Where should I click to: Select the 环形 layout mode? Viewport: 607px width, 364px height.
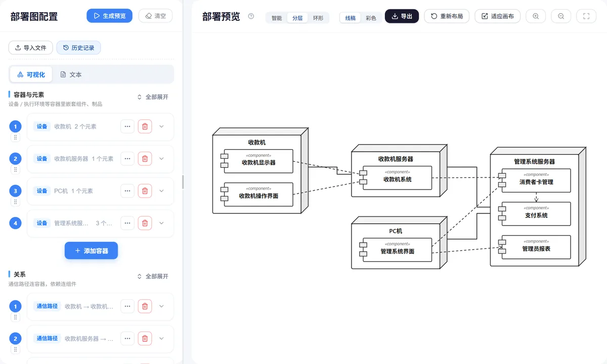pyautogui.click(x=318, y=18)
